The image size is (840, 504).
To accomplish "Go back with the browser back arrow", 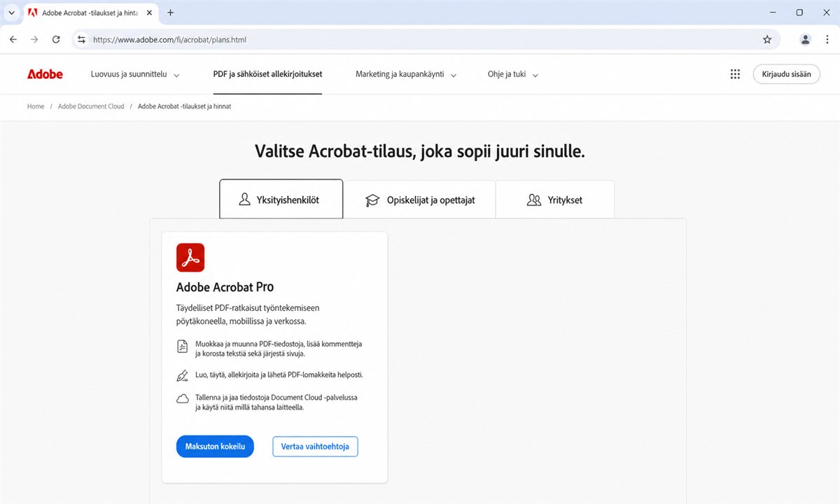I will pyautogui.click(x=13, y=40).
